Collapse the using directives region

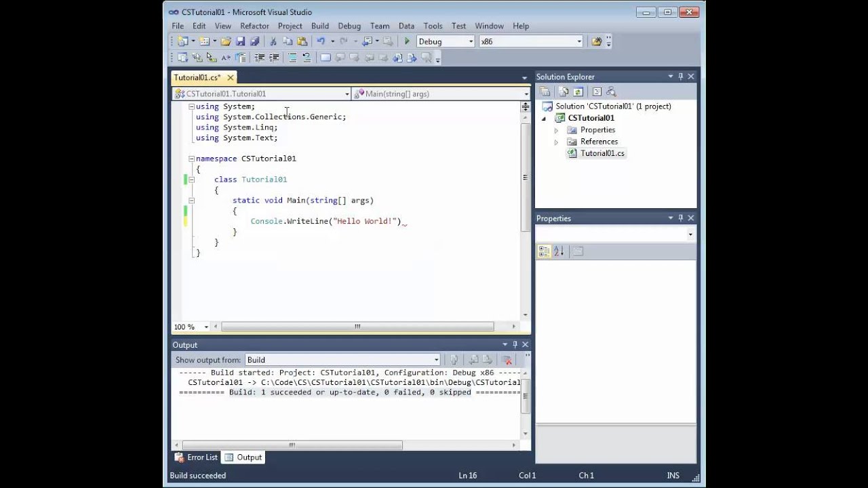click(191, 106)
